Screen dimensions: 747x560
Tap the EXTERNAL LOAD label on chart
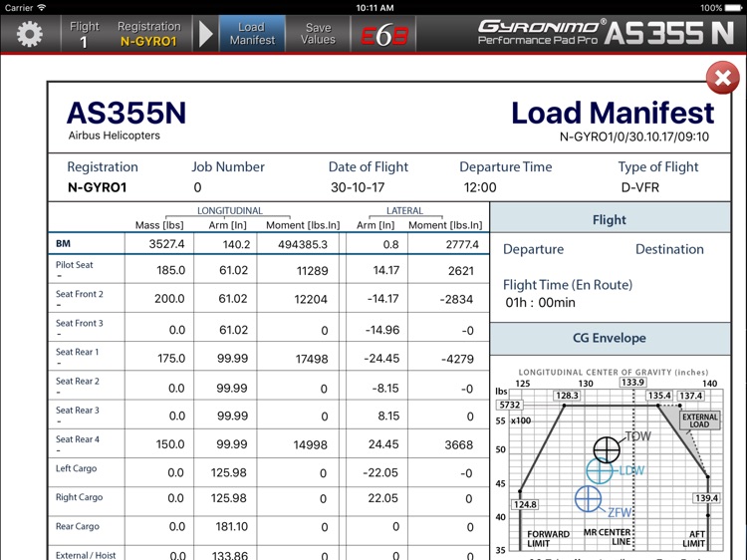699,420
